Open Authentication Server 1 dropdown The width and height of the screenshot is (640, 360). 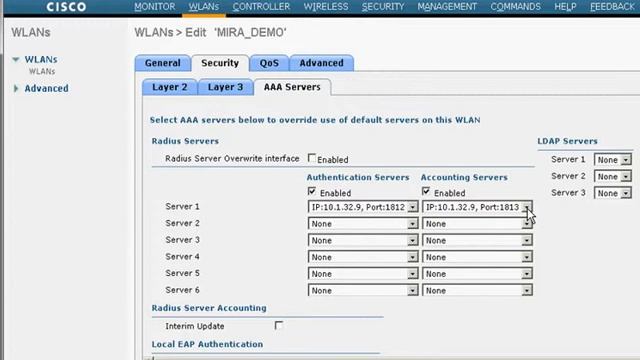coord(363,207)
